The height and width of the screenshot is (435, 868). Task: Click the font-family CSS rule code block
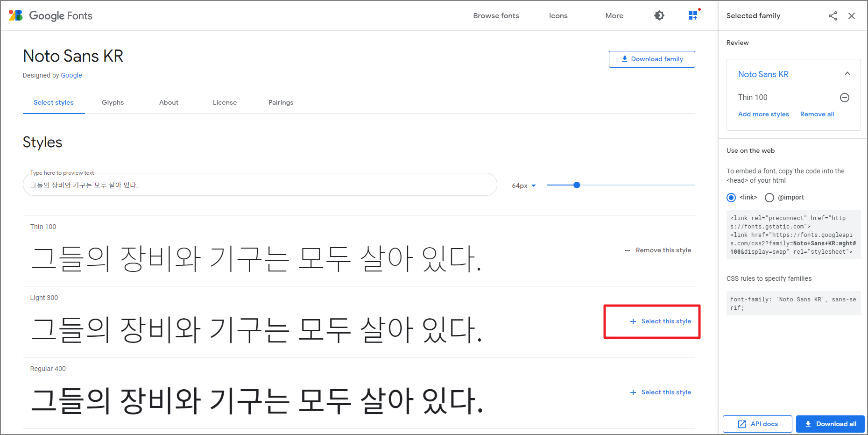tap(793, 303)
